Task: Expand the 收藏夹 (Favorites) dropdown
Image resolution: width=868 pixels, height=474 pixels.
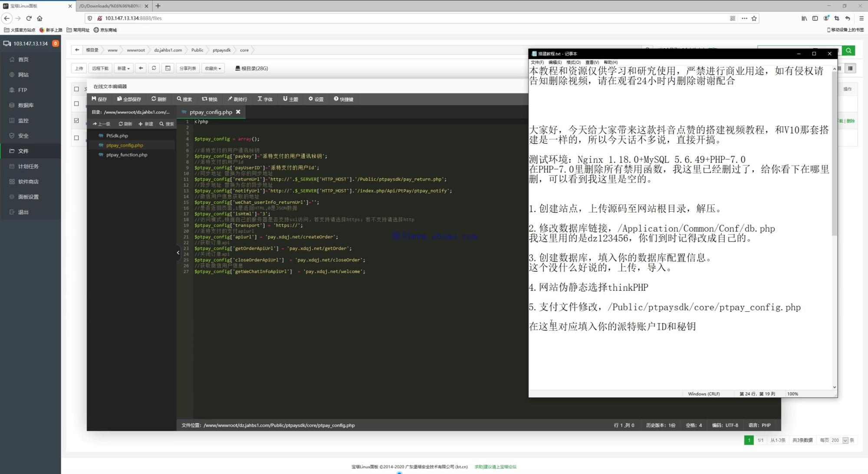Action: 213,68
